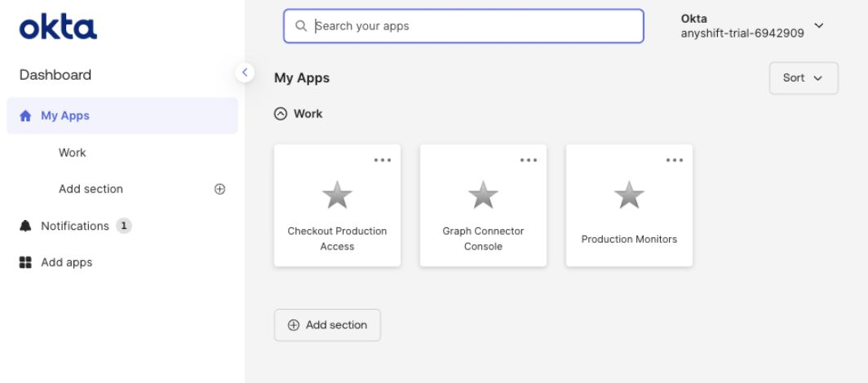Image resolution: width=868 pixels, height=383 pixels.
Task: Expand the Okta account menu chevron
Action: [819, 25]
